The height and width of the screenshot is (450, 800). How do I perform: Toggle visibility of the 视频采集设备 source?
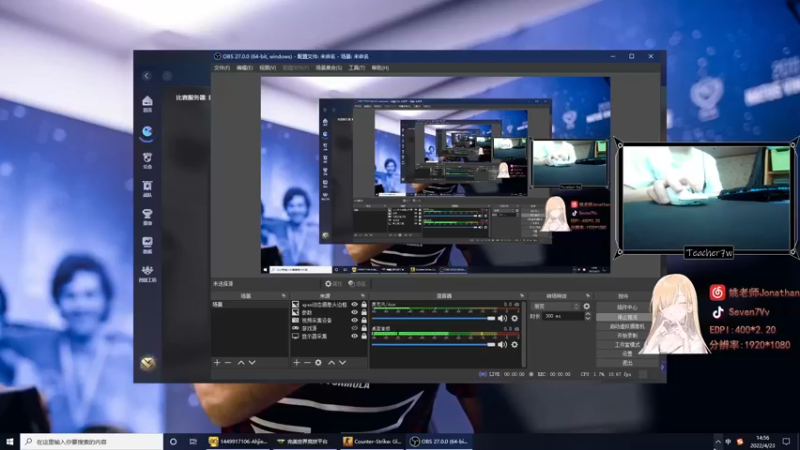pyautogui.click(x=355, y=320)
